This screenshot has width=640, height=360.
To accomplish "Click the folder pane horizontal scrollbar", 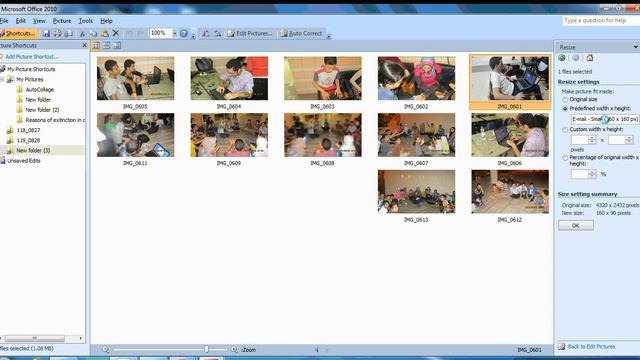I will pyautogui.click(x=34, y=338).
